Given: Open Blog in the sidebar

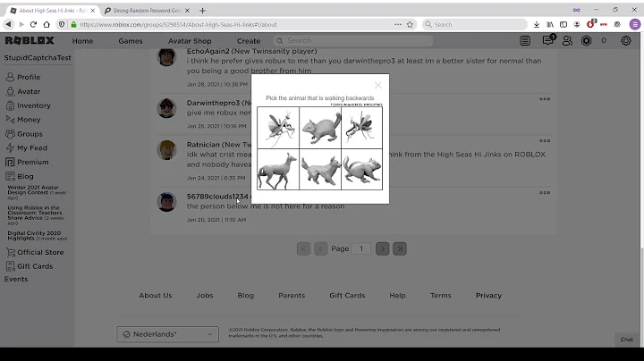Looking at the screenshot, I should click(x=20, y=176).
